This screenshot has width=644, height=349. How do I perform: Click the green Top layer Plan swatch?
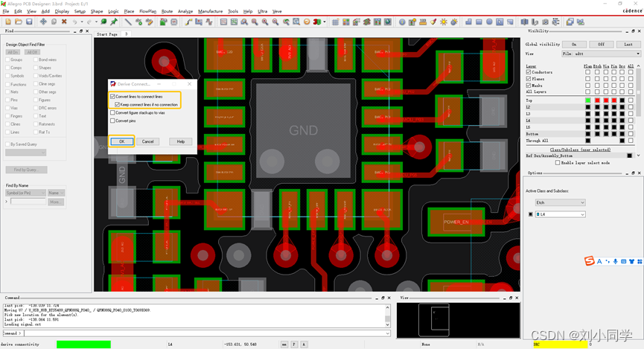[588, 100]
